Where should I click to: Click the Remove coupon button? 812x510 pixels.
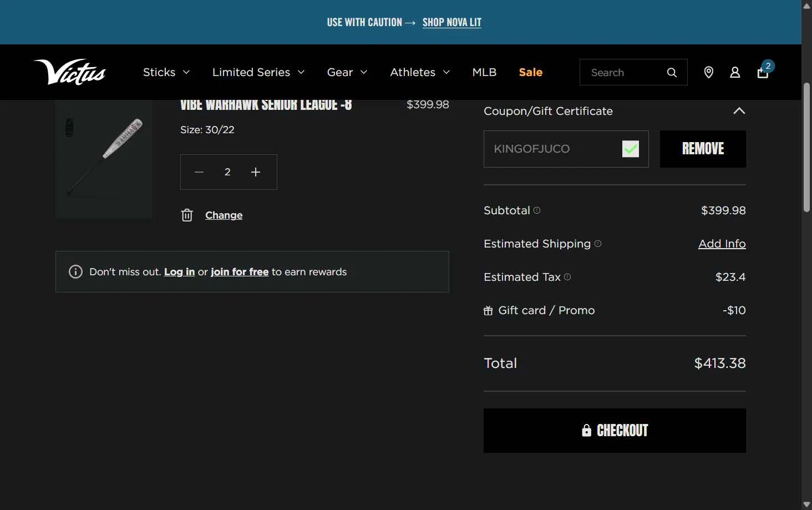point(703,149)
